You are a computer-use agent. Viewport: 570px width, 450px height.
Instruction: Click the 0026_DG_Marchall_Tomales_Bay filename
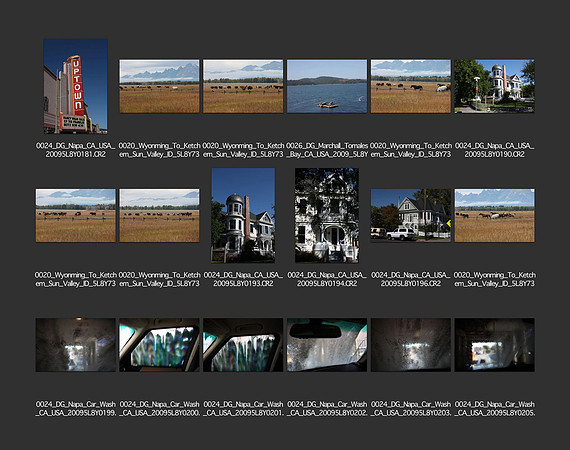pyautogui.click(x=327, y=150)
